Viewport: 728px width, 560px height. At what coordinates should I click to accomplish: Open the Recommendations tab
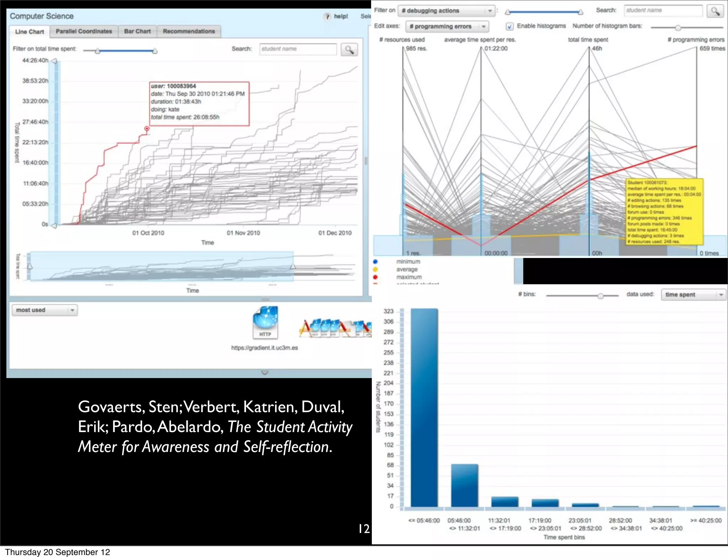pos(189,32)
